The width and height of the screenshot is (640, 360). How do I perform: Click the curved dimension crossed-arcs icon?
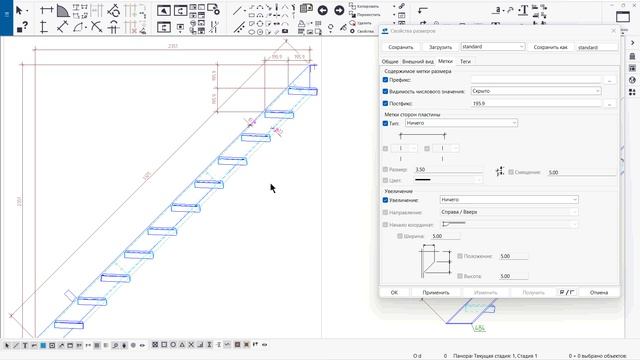tap(96, 27)
